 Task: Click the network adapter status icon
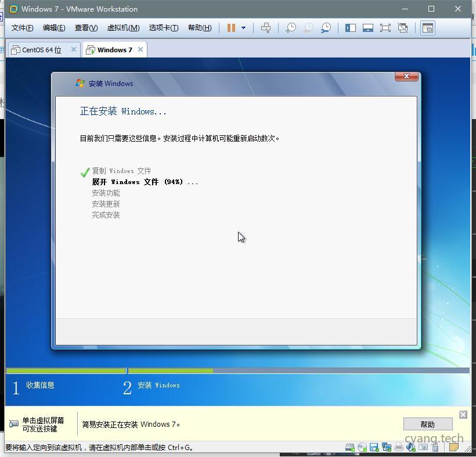387,447
